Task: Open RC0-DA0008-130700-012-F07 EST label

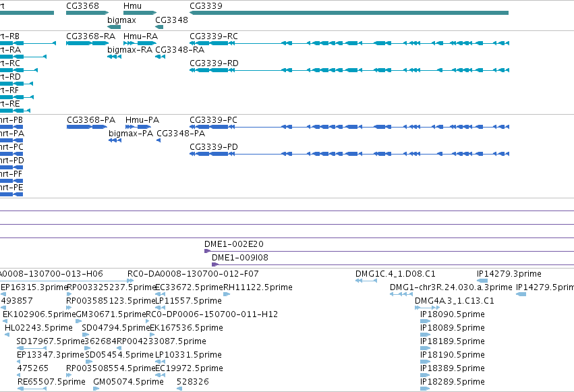Action: coord(193,274)
